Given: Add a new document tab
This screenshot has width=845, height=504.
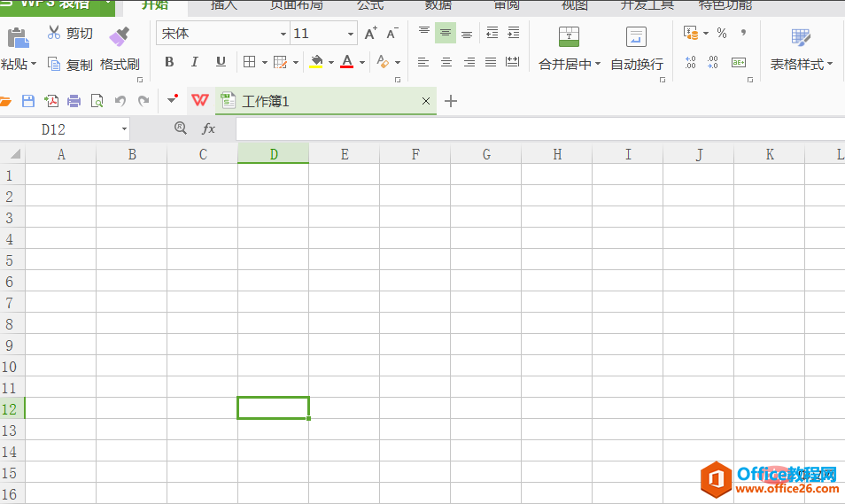Looking at the screenshot, I should (x=451, y=101).
